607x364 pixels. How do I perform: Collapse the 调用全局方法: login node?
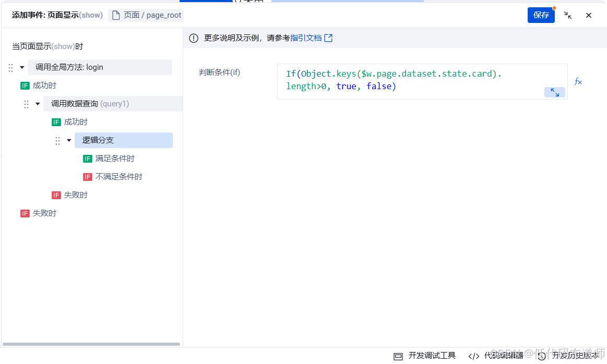pos(22,67)
